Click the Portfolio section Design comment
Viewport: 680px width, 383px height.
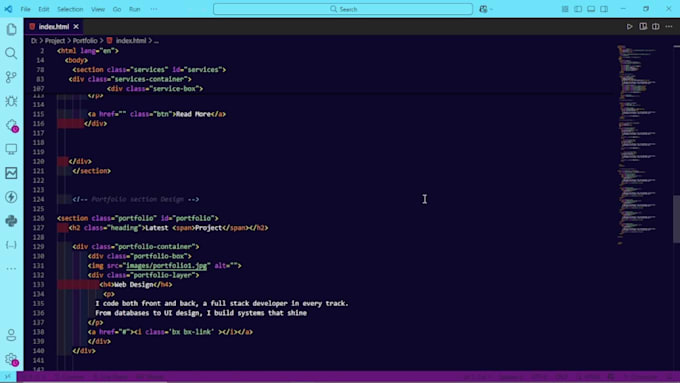tap(136, 200)
